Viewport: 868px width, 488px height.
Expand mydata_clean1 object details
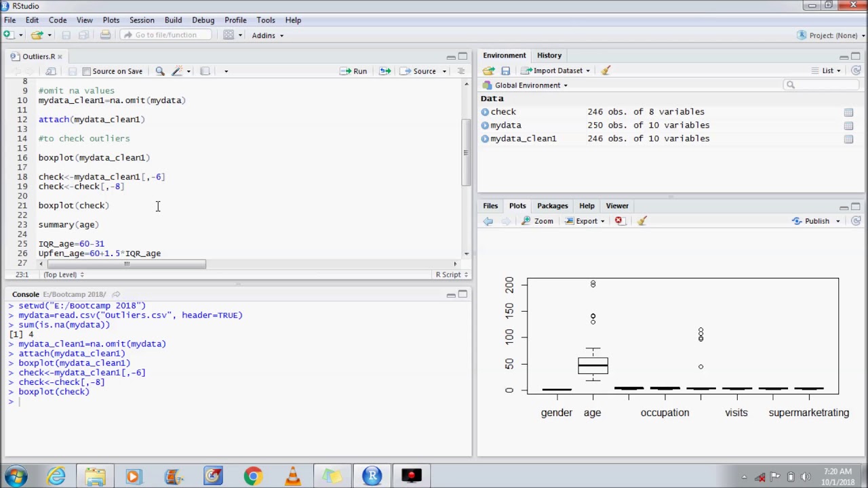pyautogui.click(x=485, y=139)
